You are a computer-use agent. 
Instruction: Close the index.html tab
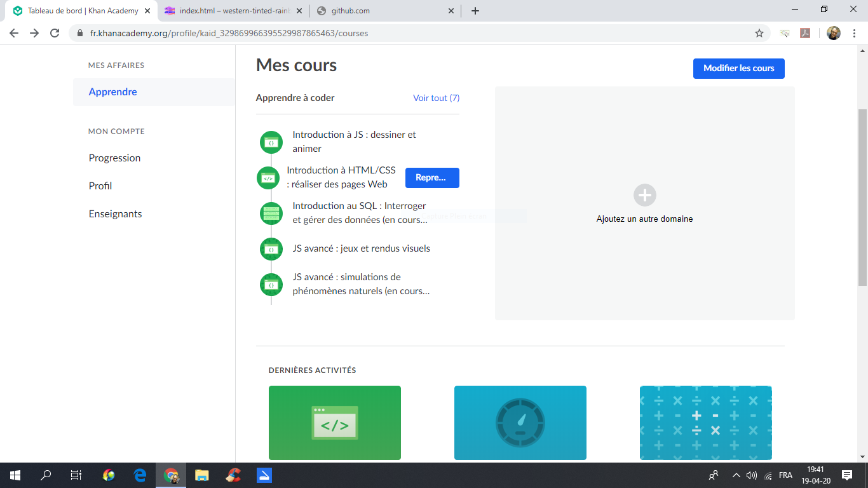(x=299, y=11)
